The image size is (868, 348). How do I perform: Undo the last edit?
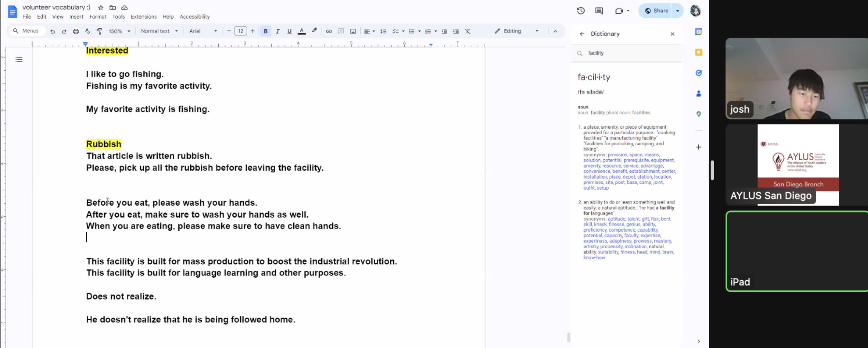(52, 31)
